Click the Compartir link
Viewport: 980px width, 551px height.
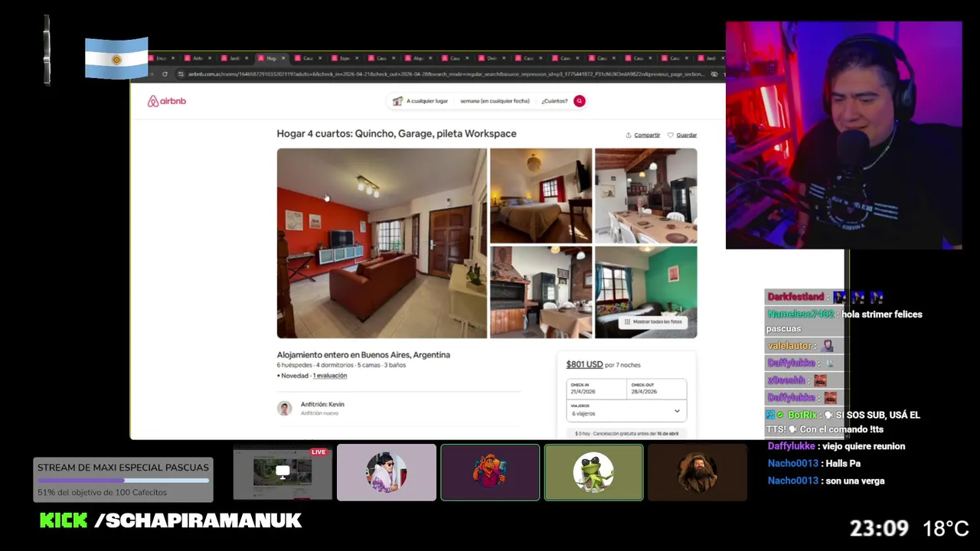[647, 135]
